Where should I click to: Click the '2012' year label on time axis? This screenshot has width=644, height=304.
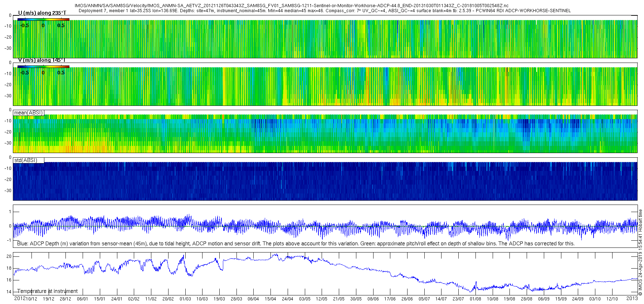19,298
